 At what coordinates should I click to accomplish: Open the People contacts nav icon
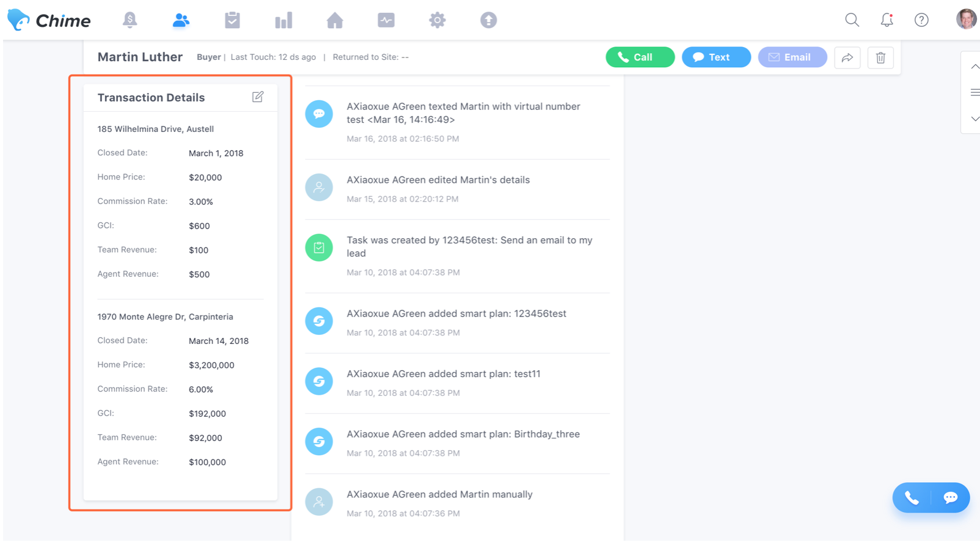pos(181,20)
